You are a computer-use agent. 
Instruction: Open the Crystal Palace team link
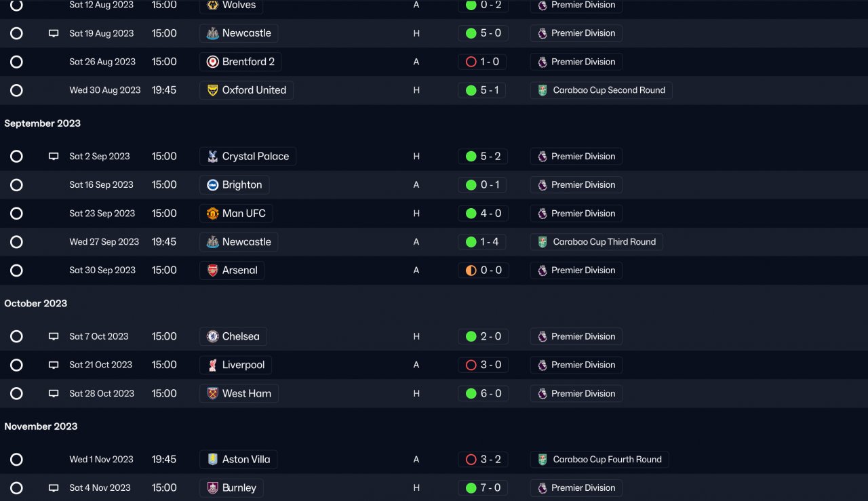[x=255, y=157]
